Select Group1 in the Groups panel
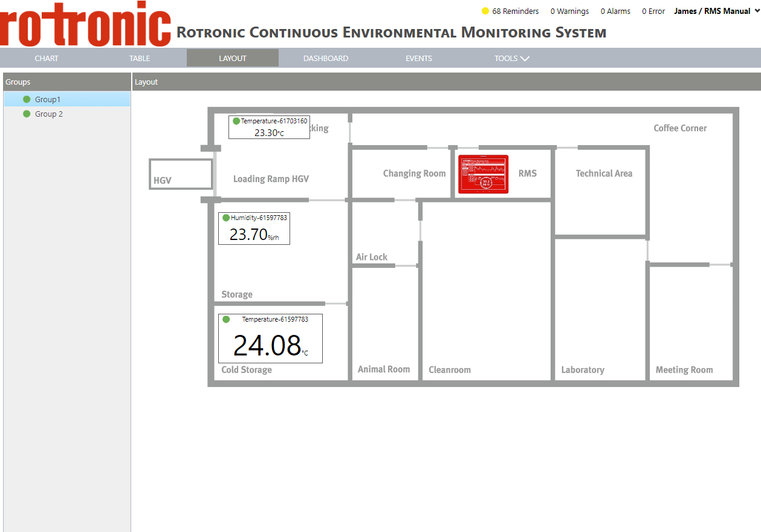The width and height of the screenshot is (761, 532). tap(67, 99)
